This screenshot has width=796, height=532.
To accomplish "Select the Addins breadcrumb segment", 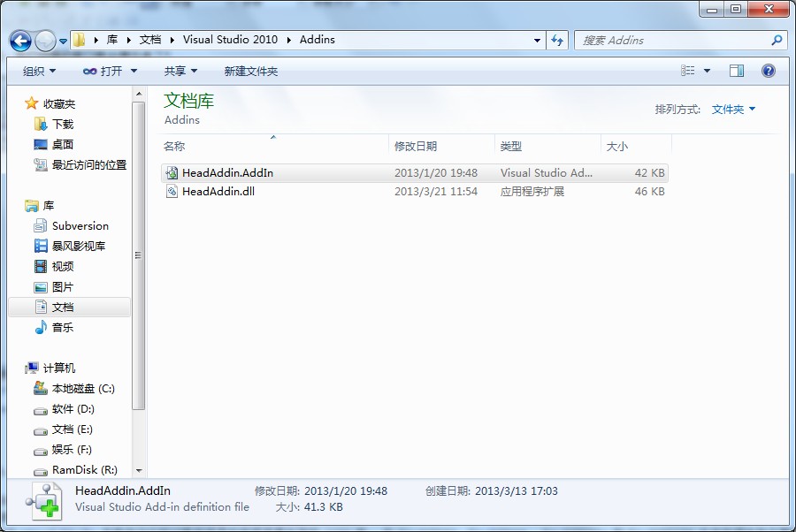I will pyautogui.click(x=318, y=40).
